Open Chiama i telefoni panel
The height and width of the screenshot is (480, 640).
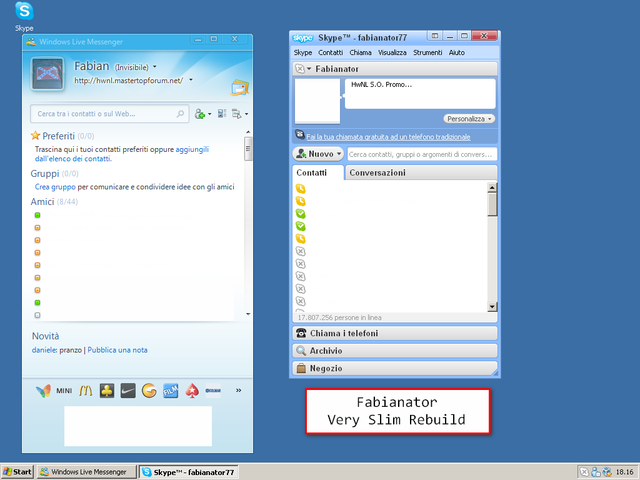(x=395, y=333)
